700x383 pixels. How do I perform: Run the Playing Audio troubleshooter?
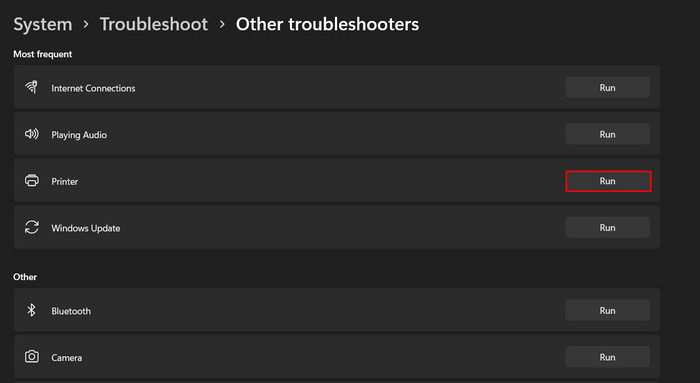pos(608,134)
